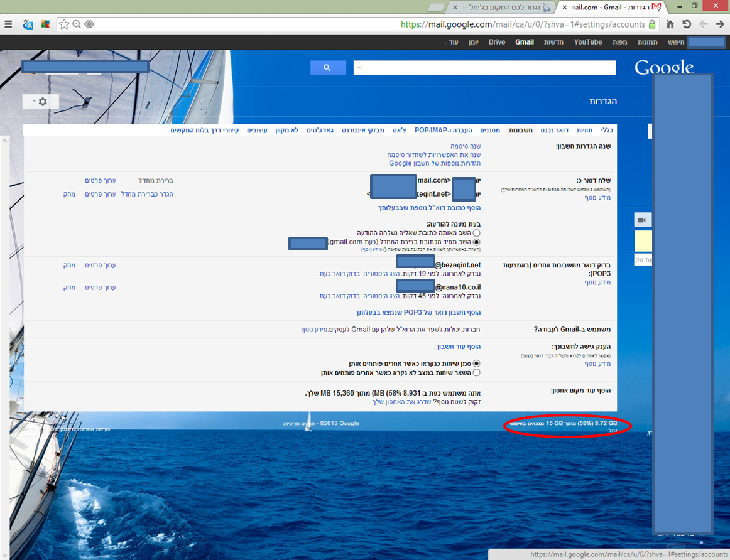The image size is (730, 560).
Task: Open a new browser tab
Action: (435, 8)
